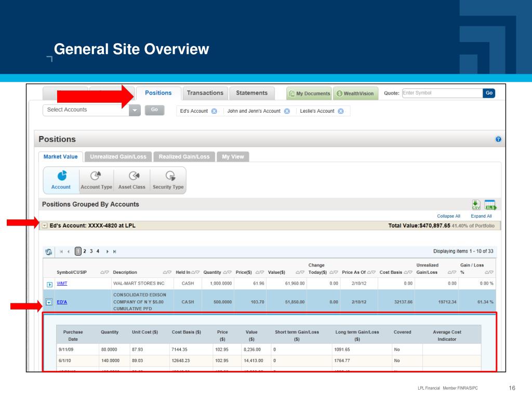Switch to Unrealized Gain/Loss tab
Viewport: 532px width, 399px height.
(x=118, y=157)
